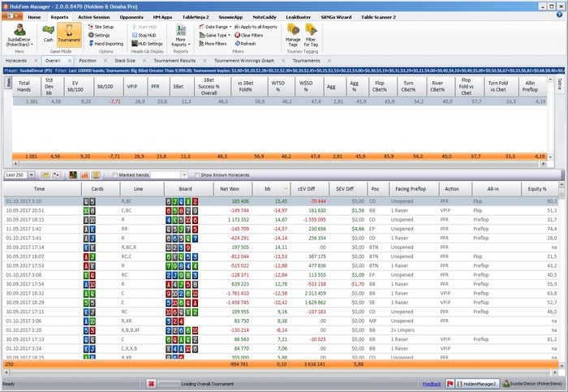Click the red flag icon in status bar

(450, 384)
